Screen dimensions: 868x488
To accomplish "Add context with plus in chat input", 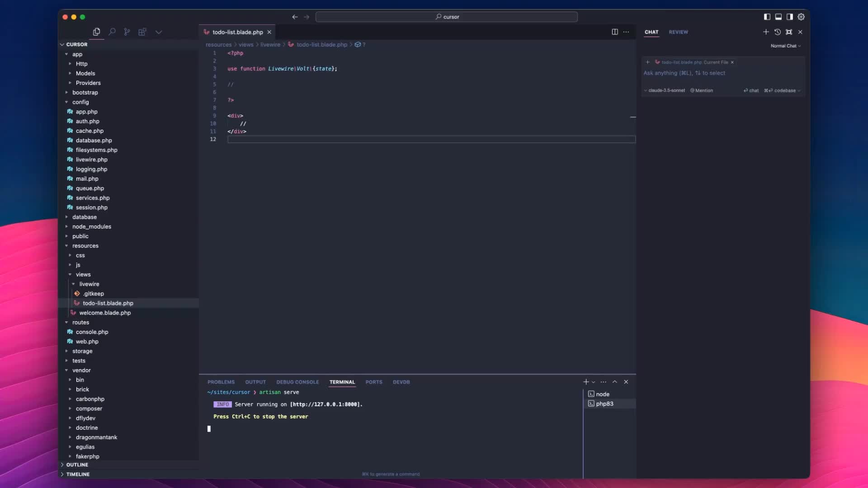I will 648,62.
